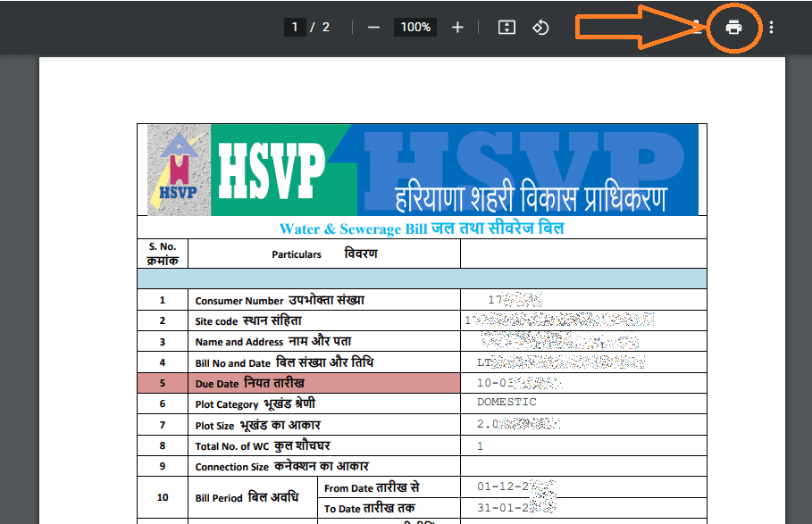Zoom in on the PDF document

point(456,27)
